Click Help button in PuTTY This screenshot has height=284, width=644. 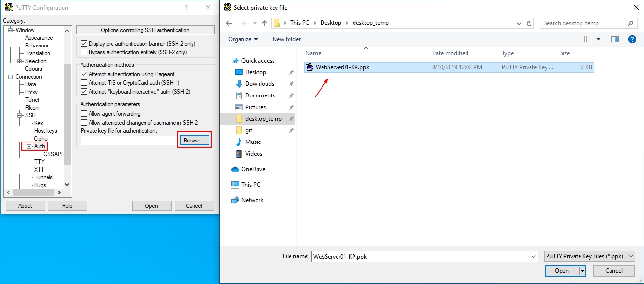point(67,206)
